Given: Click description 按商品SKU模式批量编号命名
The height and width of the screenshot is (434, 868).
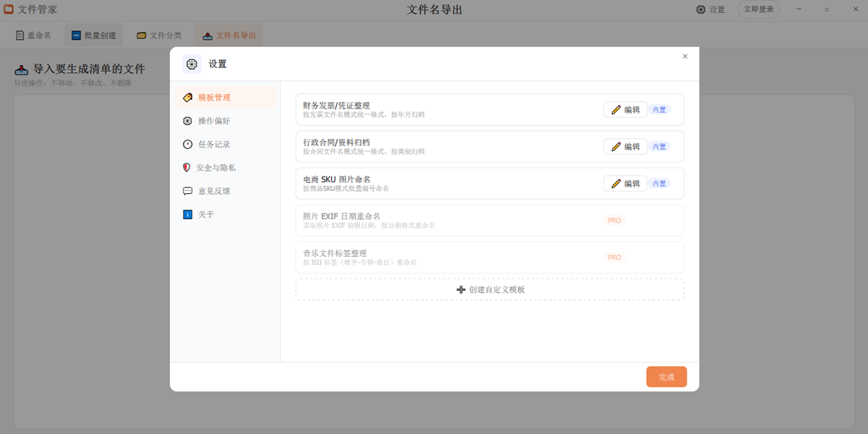Looking at the screenshot, I should (x=346, y=189).
